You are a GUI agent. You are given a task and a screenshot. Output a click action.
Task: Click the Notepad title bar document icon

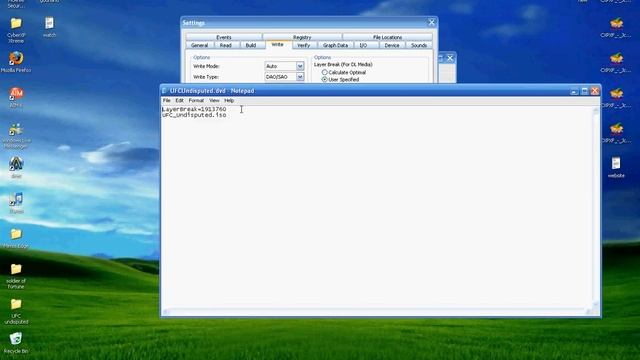pos(164,91)
